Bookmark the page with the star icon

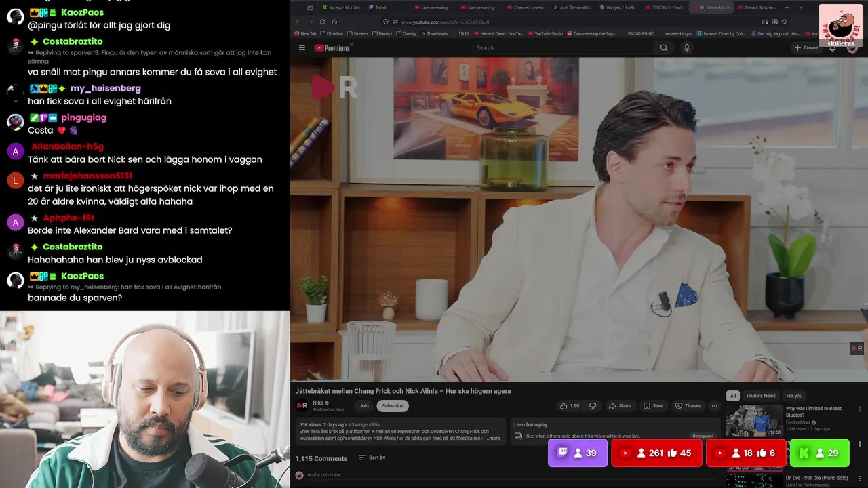coord(785,22)
